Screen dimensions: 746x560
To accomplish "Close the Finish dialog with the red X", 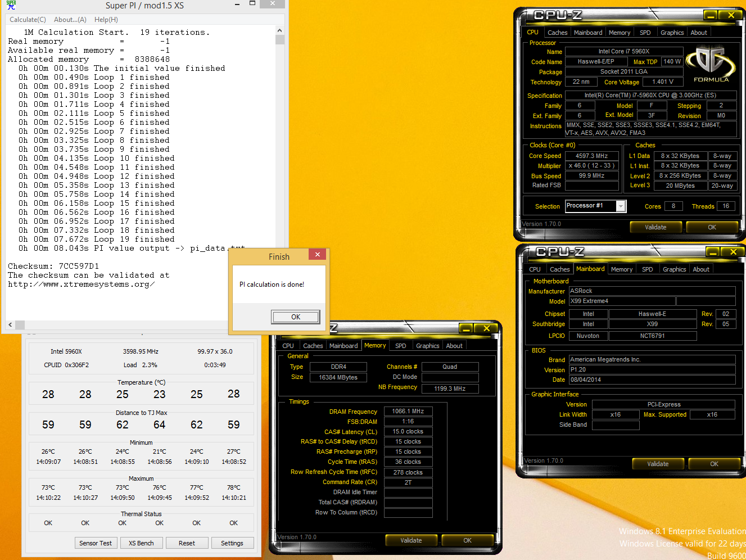I will (x=317, y=255).
